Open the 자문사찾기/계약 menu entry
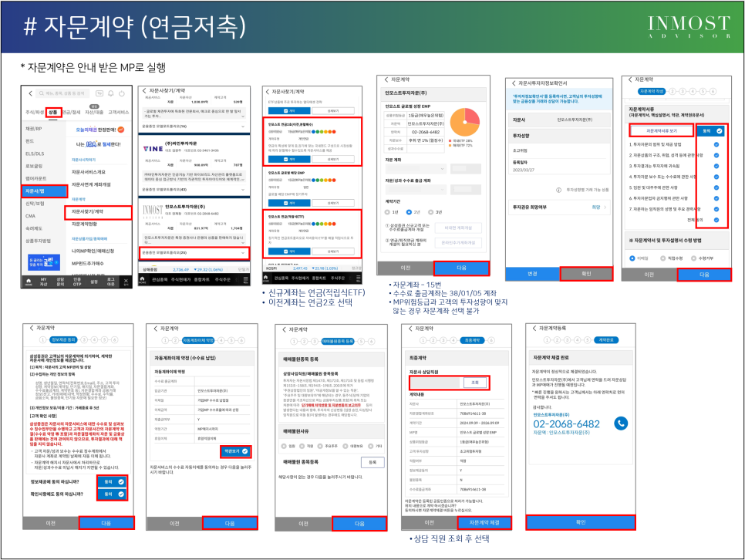Image resolution: width=745 pixels, height=560 pixels. coord(98,212)
